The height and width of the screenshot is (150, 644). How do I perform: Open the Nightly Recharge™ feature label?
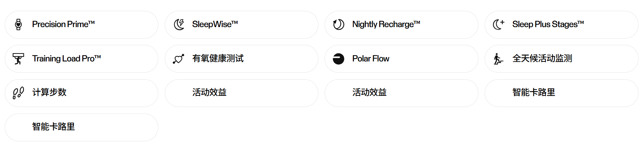386,24
